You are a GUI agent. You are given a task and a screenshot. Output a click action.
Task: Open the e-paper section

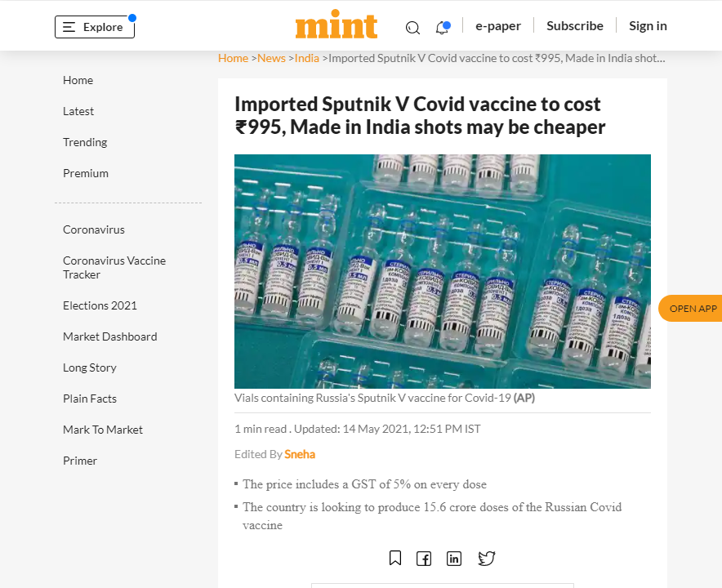498,25
